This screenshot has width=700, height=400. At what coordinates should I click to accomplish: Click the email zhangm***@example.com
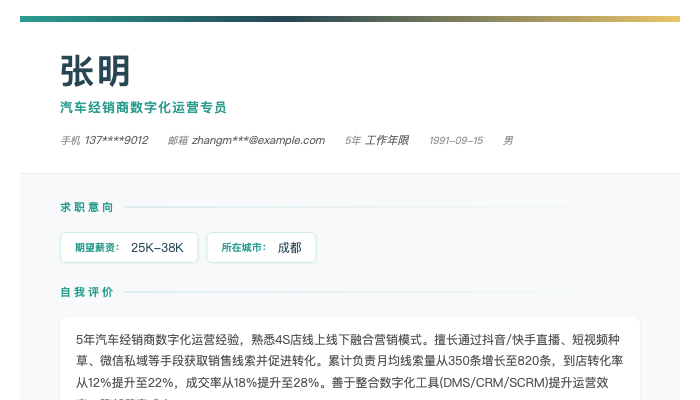[258, 140]
